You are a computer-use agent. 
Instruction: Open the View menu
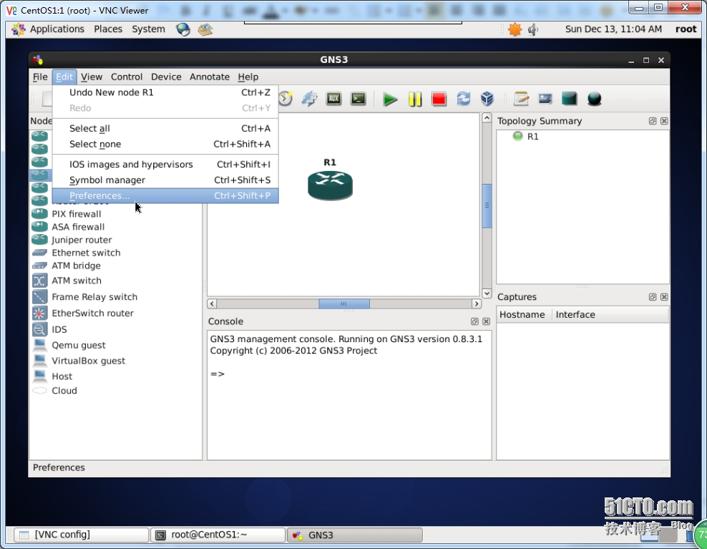pos(92,77)
